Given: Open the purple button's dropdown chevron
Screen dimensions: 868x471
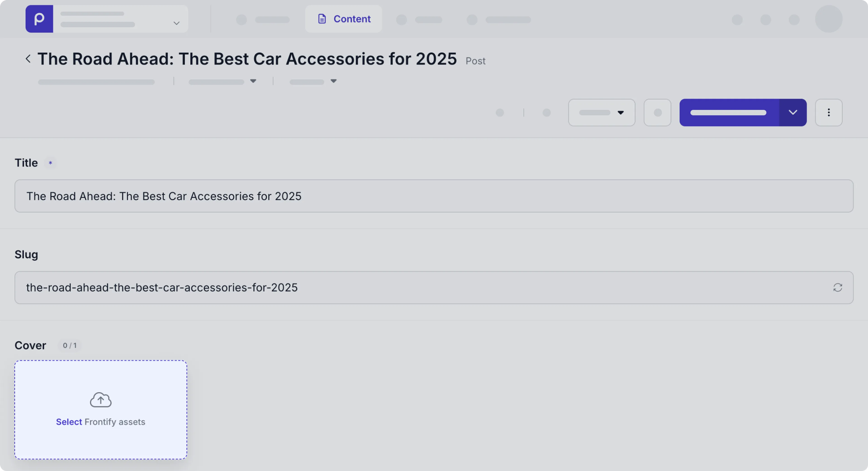Looking at the screenshot, I should pos(793,112).
